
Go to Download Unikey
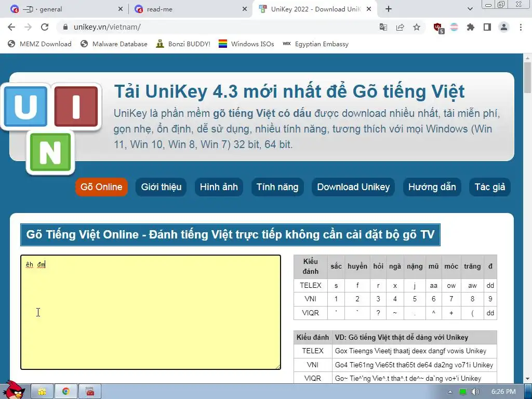pyautogui.click(x=353, y=187)
